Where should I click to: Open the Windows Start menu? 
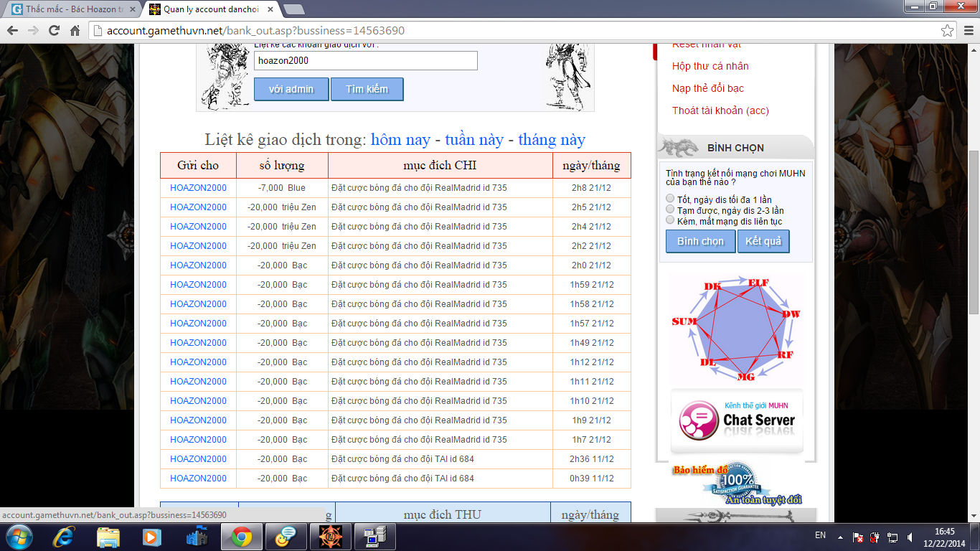point(18,536)
